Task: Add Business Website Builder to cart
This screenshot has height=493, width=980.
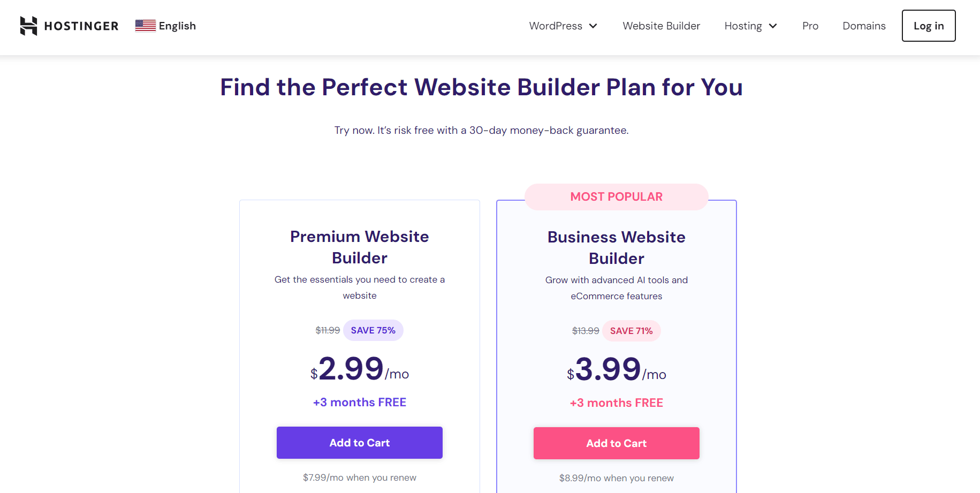Action: (616, 443)
